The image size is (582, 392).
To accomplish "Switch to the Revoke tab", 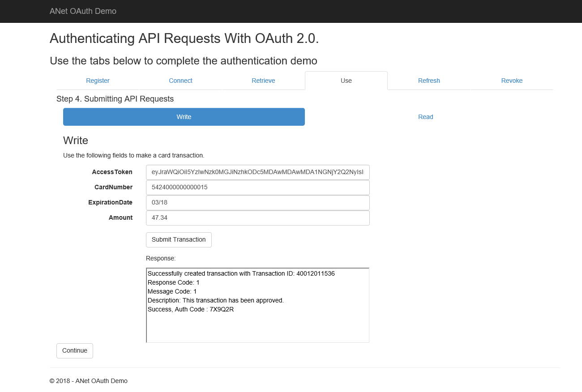I will pyautogui.click(x=512, y=81).
